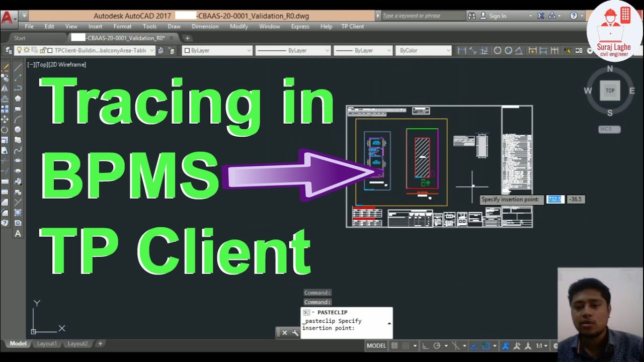This screenshot has height=362, width=644.
Task: Select the Move modify tool
Action: tap(5, 119)
